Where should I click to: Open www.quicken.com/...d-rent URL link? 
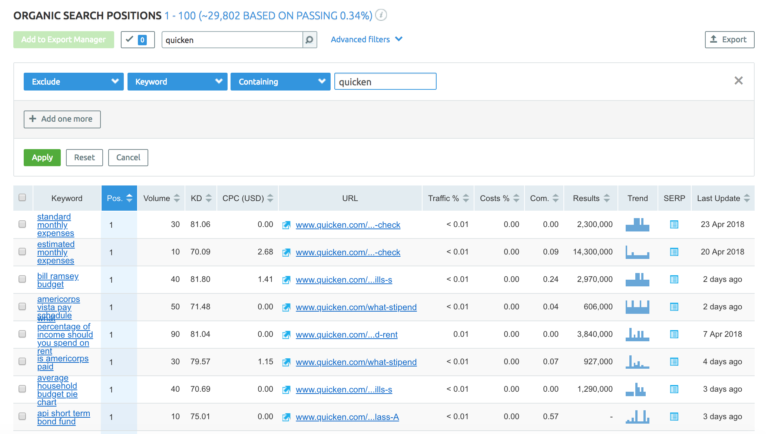[x=346, y=335]
